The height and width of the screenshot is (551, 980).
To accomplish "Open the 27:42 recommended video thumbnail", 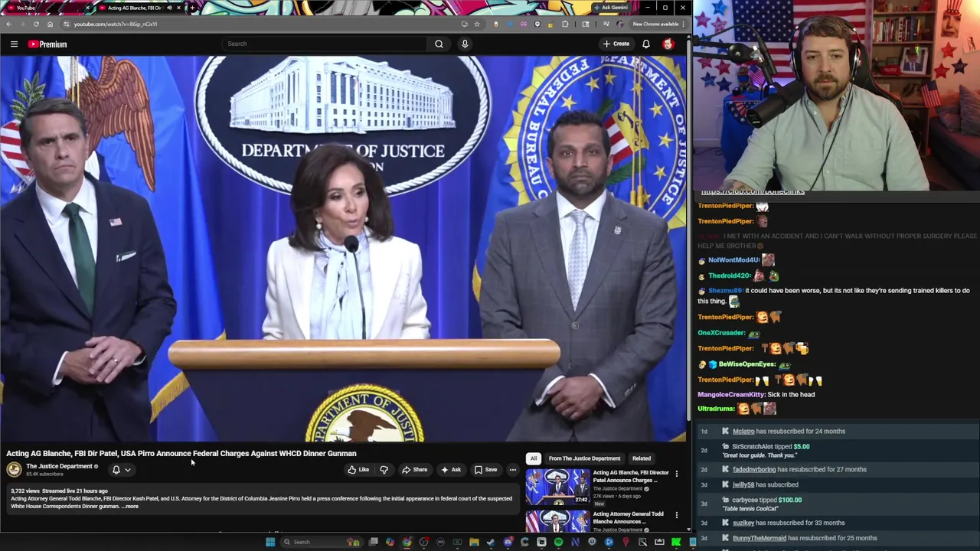I will 557,487.
